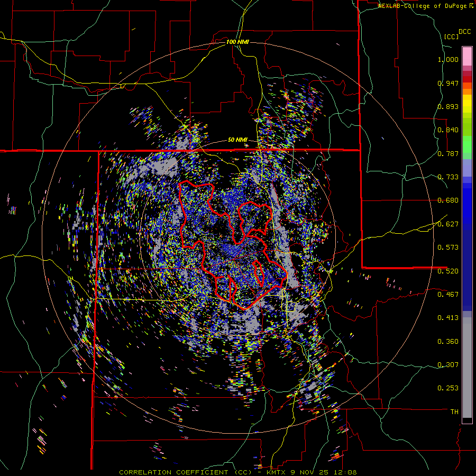
Task: Pick the gray lower segment of the color scale
Action: tap(467, 368)
